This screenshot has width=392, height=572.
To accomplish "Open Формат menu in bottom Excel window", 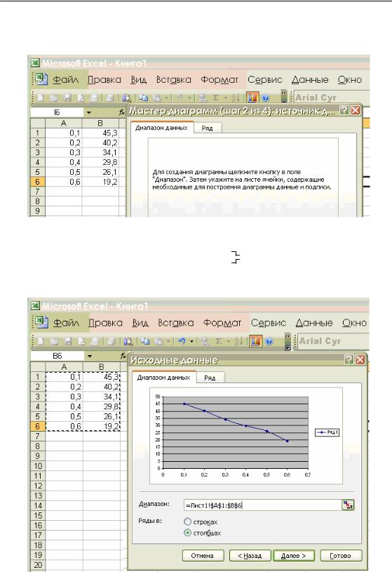I will tap(222, 323).
